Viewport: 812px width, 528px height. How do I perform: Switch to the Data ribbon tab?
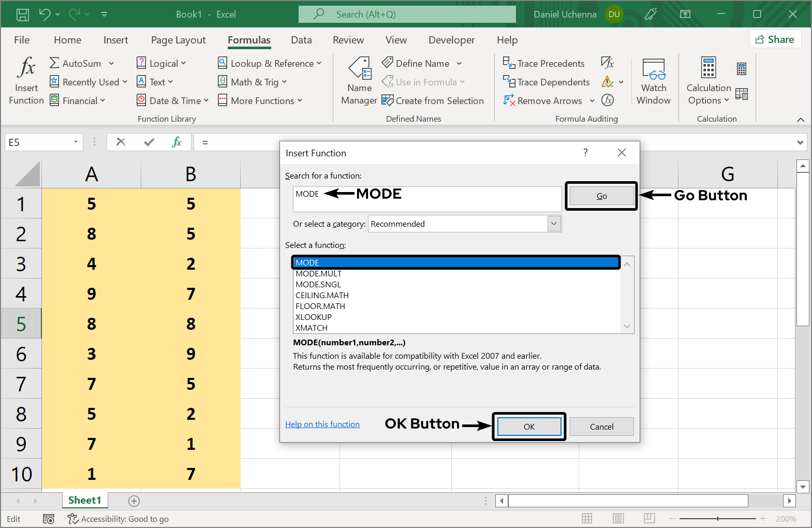coord(301,40)
